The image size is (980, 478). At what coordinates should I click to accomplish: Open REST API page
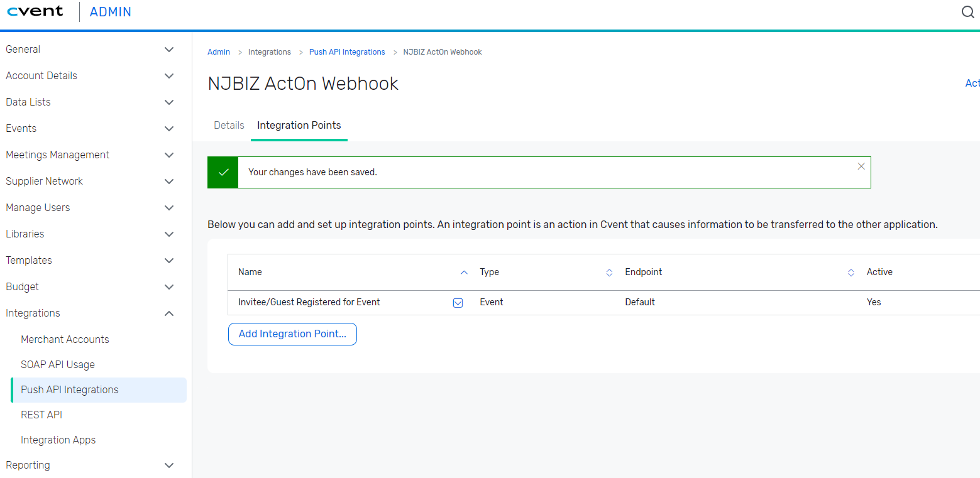41,415
